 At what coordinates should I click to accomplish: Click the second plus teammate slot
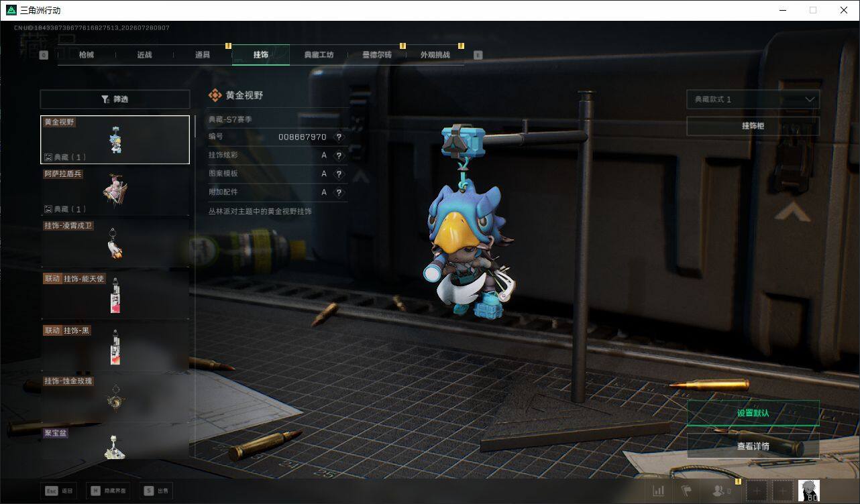point(782,491)
